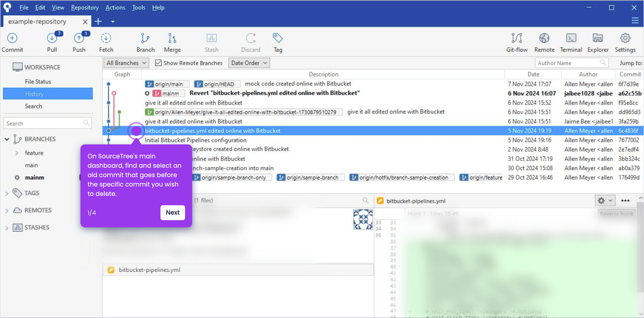This screenshot has width=644, height=318.
Task: Open the tab list dropdown arrow
Action: pos(113,22)
